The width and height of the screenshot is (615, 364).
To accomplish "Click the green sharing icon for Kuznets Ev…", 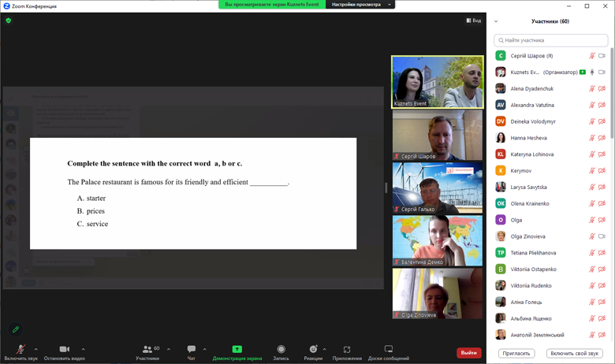I will point(583,72).
